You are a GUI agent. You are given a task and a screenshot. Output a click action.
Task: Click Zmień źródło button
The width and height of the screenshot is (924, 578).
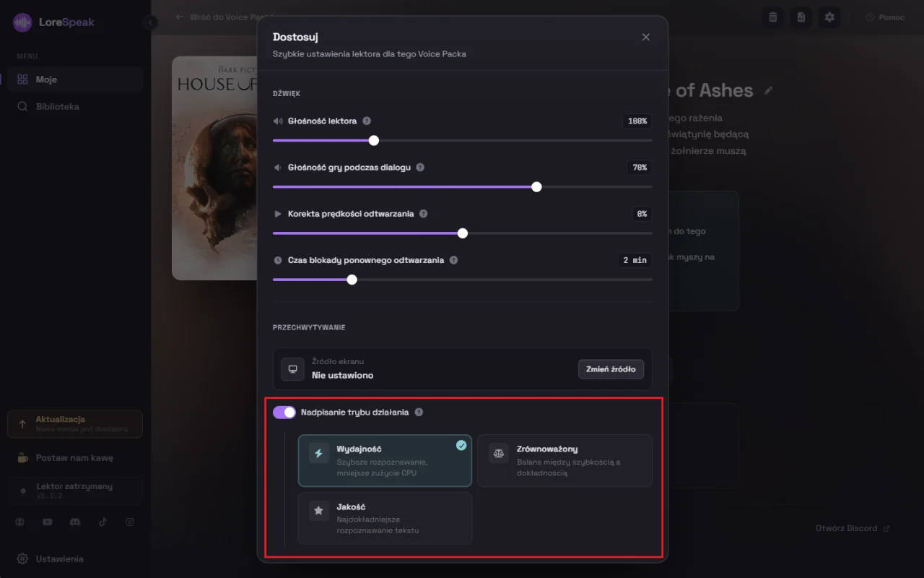pyautogui.click(x=611, y=368)
